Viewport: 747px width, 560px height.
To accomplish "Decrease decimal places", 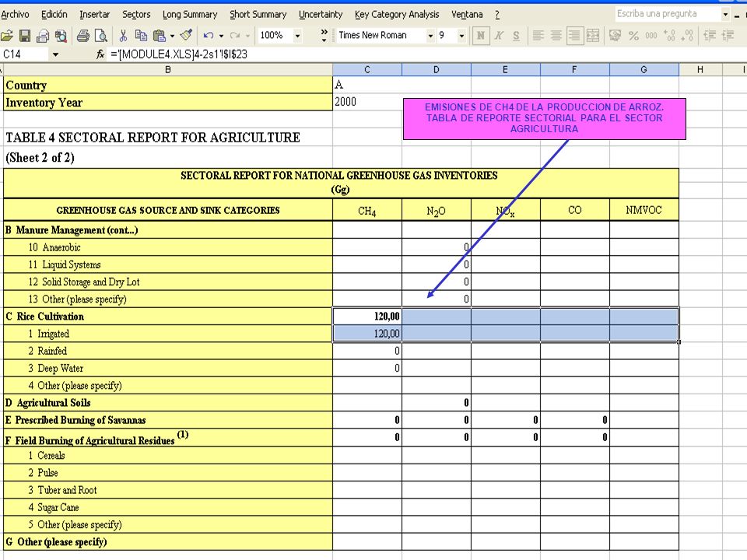I will (x=687, y=35).
